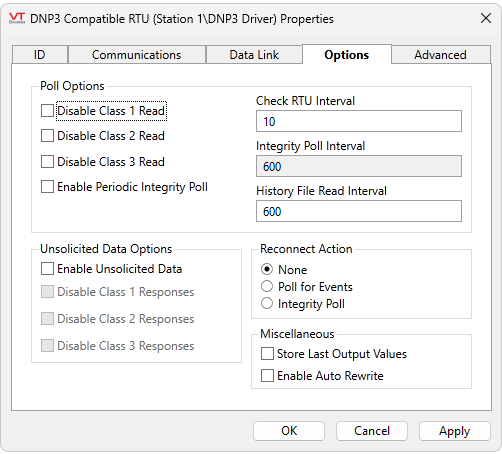Enable Periodic Integrity Poll checkbox
502x454 pixels.
point(47,187)
